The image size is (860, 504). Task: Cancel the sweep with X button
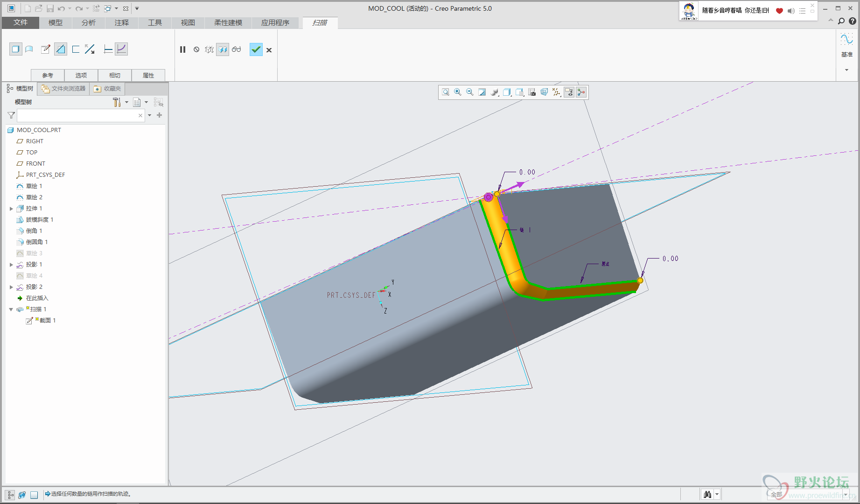[x=269, y=50]
